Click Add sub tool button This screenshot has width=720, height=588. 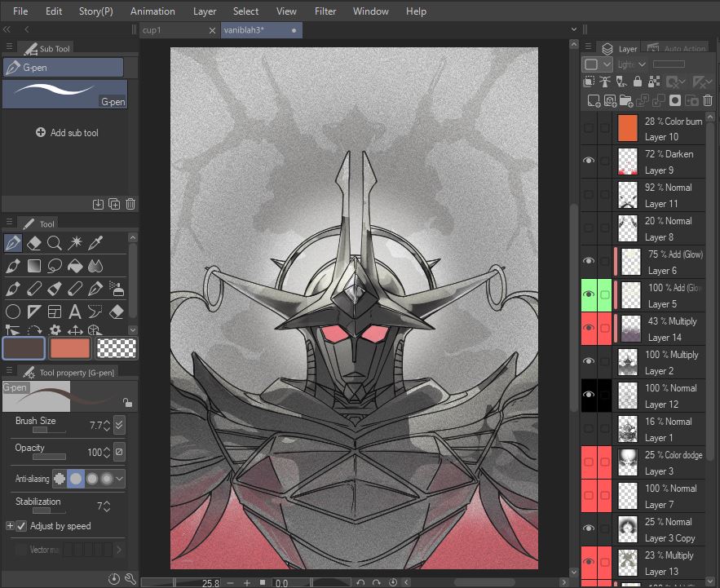click(x=67, y=133)
